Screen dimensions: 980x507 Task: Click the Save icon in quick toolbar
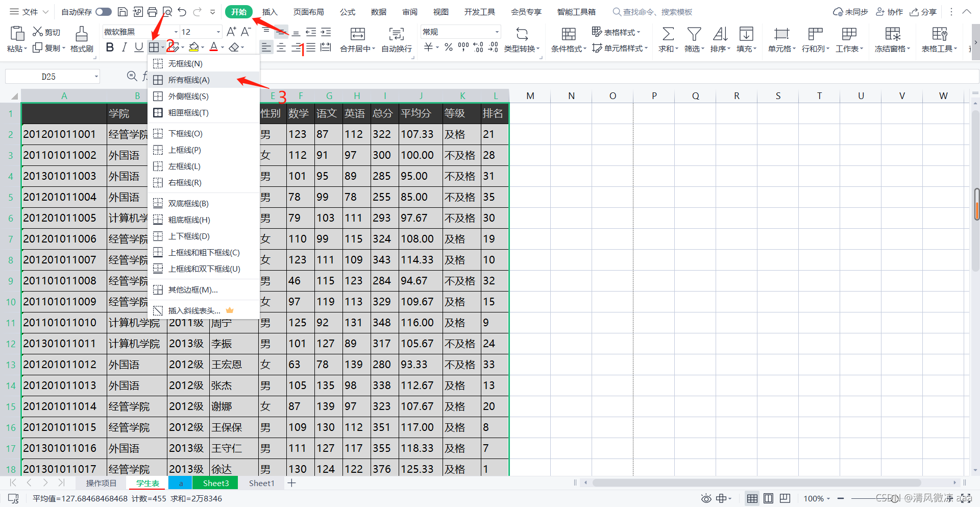[122, 12]
